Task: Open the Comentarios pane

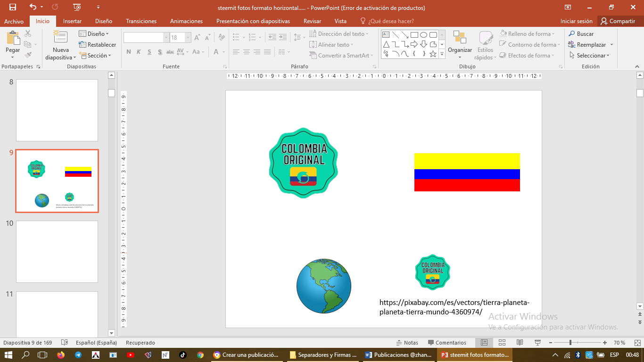Action: pyautogui.click(x=447, y=343)
